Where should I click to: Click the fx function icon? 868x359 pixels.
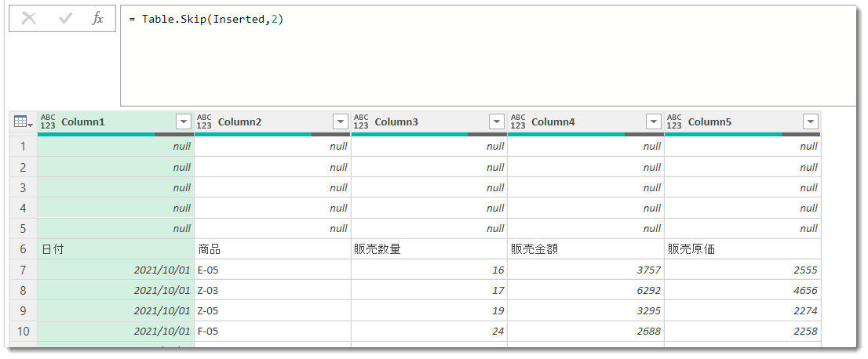click(x=97, y=19)
